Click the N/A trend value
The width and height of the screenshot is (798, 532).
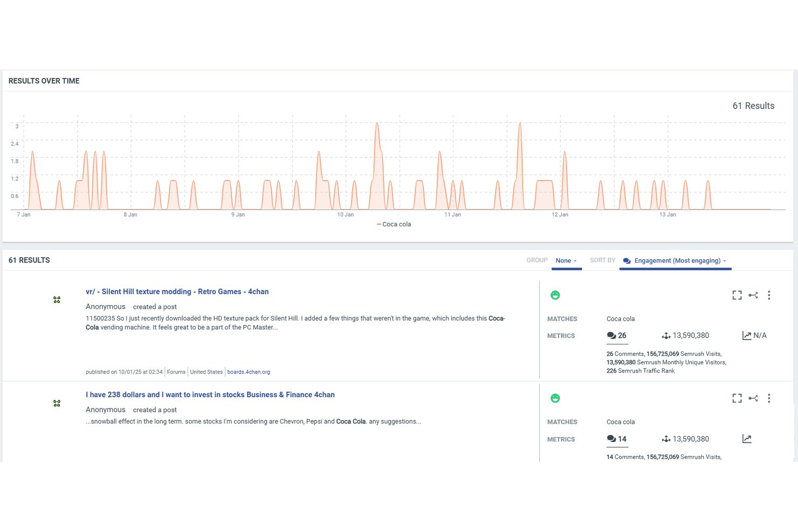tap(760, 335)
